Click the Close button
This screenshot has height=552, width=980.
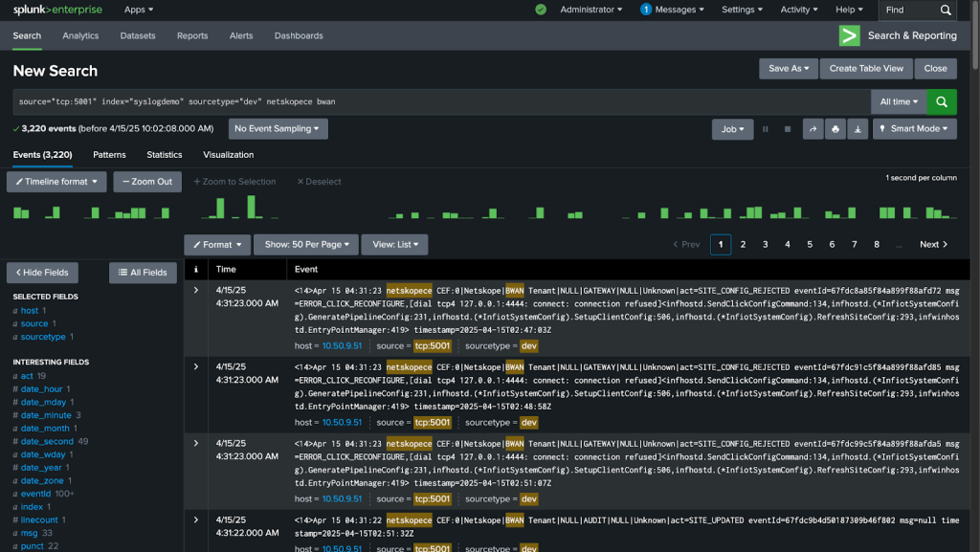pyautogui.click(x=935, y=69)
